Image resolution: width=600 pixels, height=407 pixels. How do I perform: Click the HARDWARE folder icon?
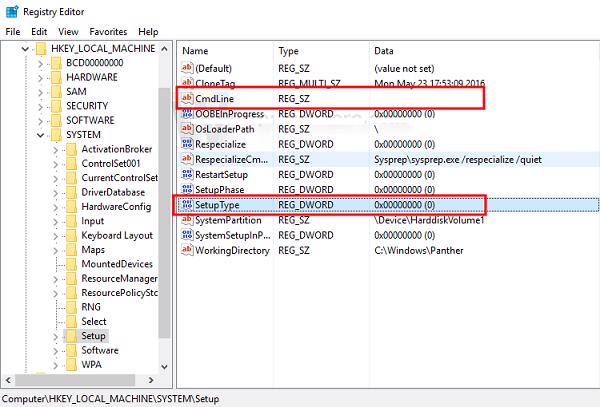[56, 77]
